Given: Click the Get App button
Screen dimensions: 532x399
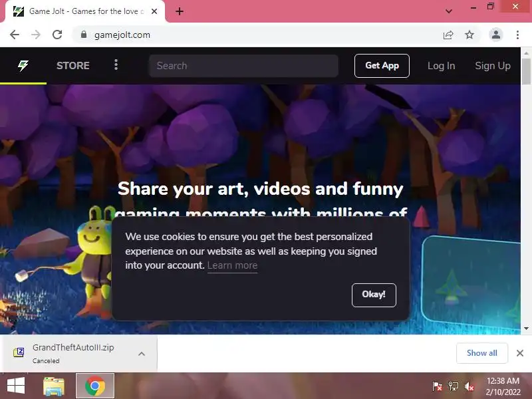Looking at the screenshot, I should coord(382,66).
